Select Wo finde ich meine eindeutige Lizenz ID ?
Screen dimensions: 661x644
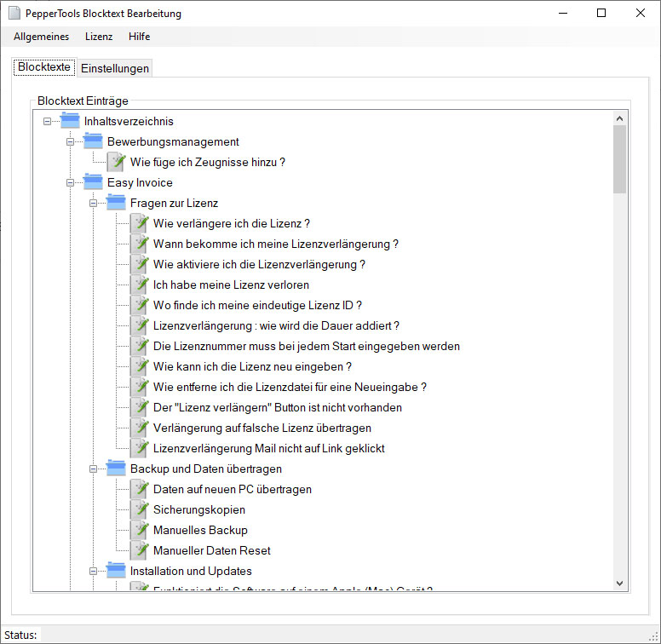pyautogui.click(x=257, y=305)
